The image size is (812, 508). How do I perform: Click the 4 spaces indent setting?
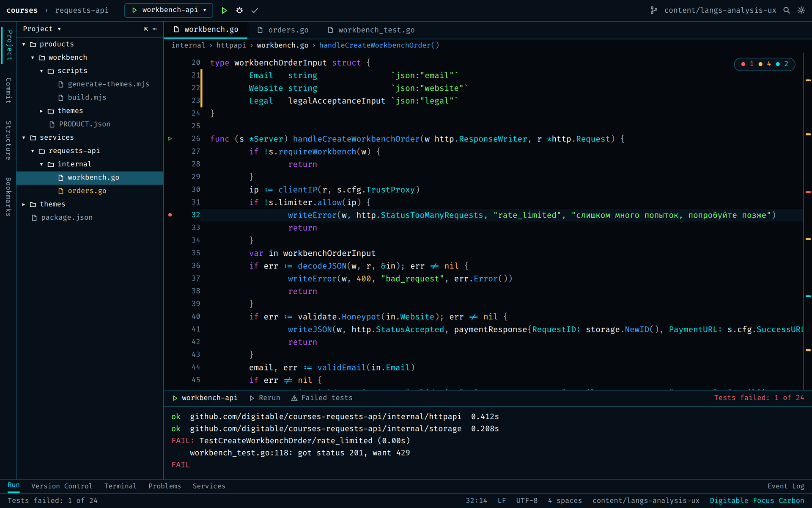click(x=565, y=500)
